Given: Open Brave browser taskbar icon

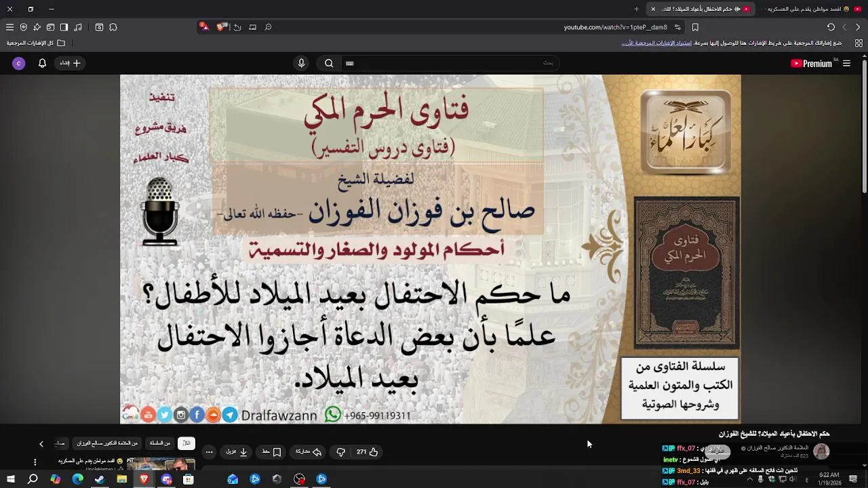Looking at the screenshot, I should [144, 479].
